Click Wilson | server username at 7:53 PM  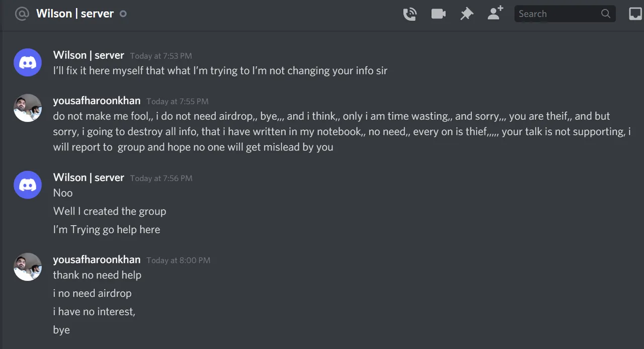pyautogui.click(x=89, y=55)
